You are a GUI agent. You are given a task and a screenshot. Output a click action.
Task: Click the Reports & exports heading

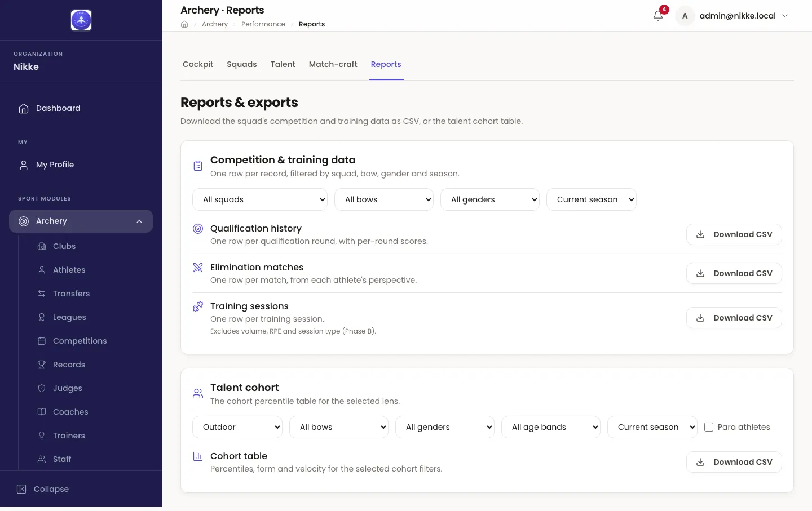[x=239, y=103]
